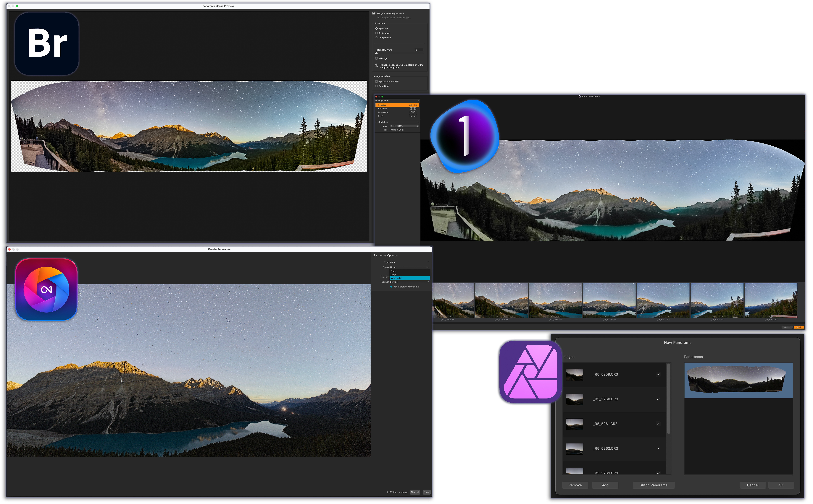The image size is (813, 504).
Task: Open the Open in Browse dropdown
Action: coord(409,282)
